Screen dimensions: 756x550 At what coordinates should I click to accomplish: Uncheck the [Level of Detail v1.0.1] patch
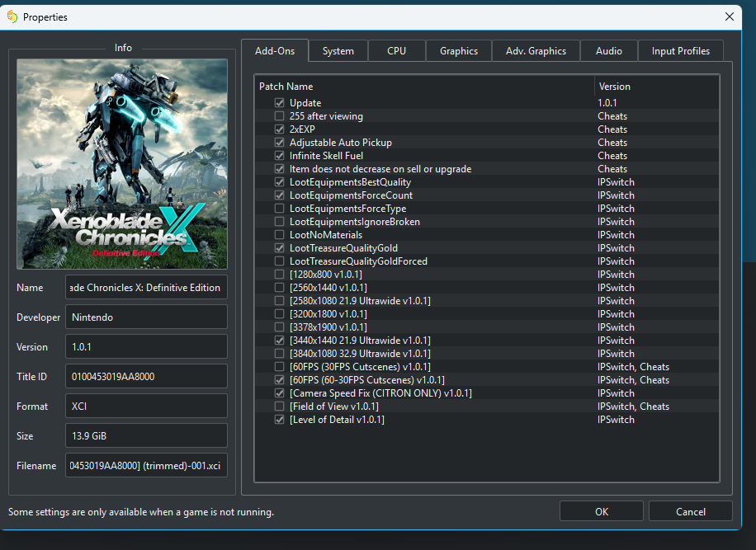pyautogui.click(x=279, y=420)
